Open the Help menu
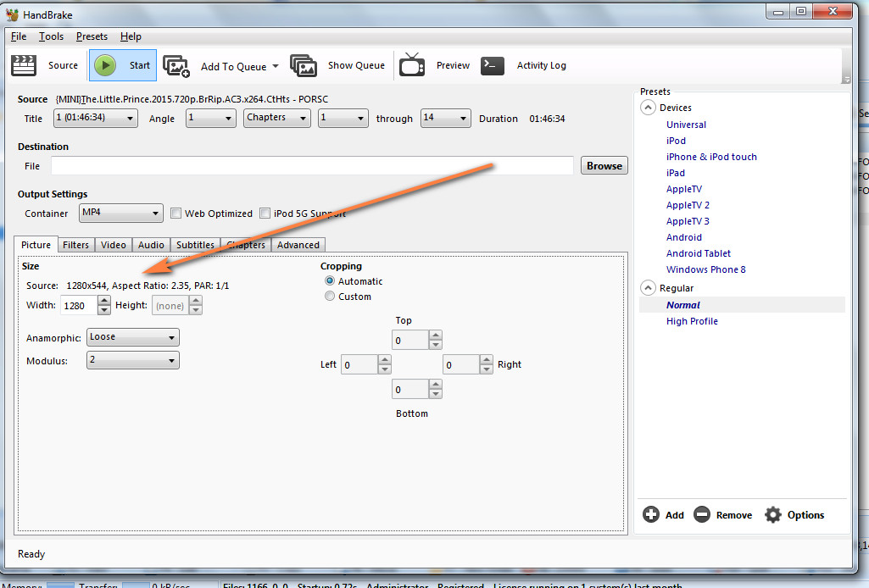This screenshot has height=588, width=869. click(131, 36)
